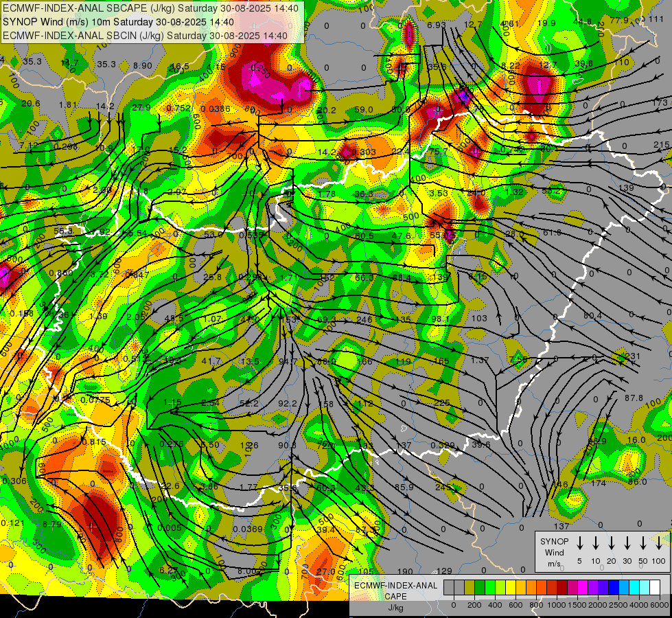Click the map value 246

364,319
